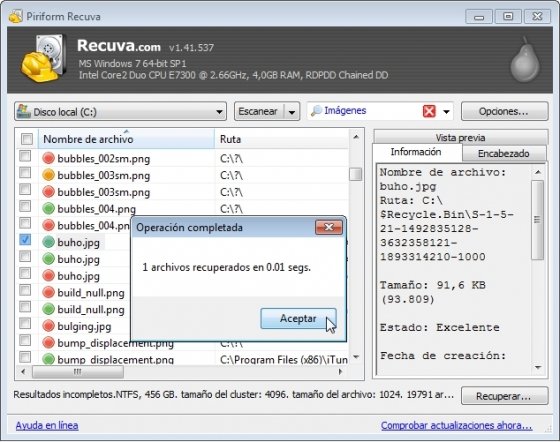Click the '1 archivos recuperados en 0.01 segs.' message

[226, 267]
